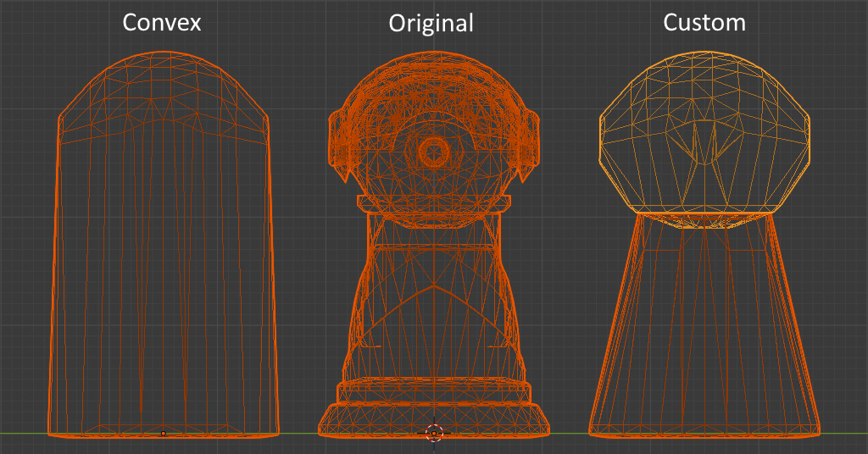Image resolution: width=868 pixels, height=454 pixels.
Task: Select the wide bottom base of Original mesh
Action: click(x=434, y=418)
